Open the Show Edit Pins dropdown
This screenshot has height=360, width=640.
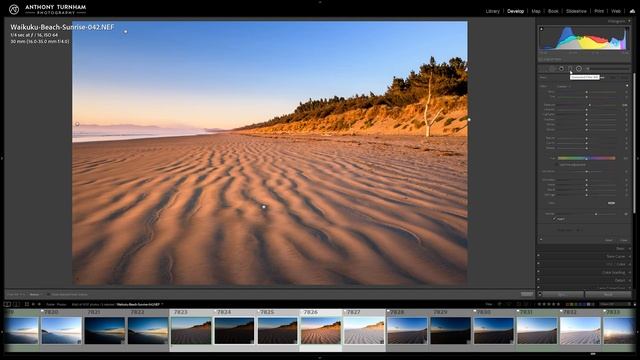coord(35,294)
